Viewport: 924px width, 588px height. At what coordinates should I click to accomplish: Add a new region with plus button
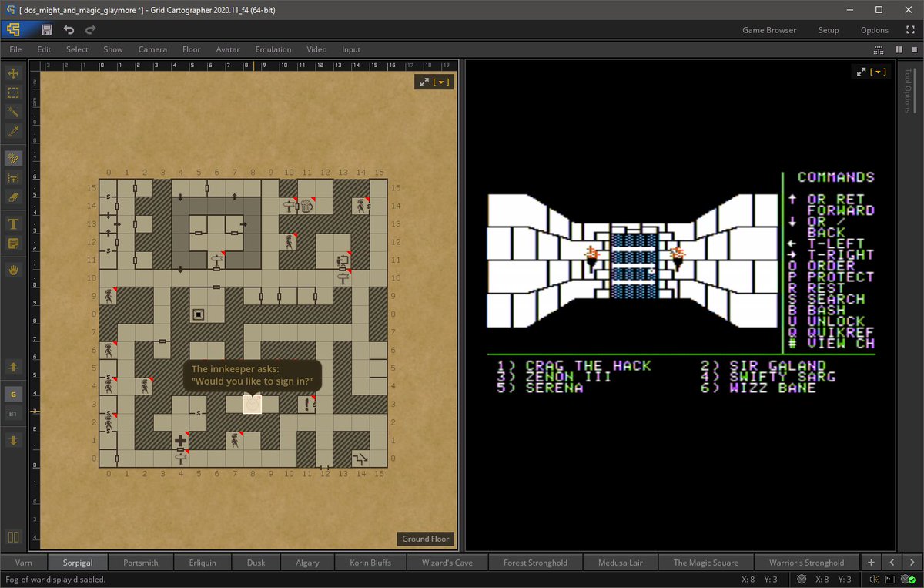[870, 563]
